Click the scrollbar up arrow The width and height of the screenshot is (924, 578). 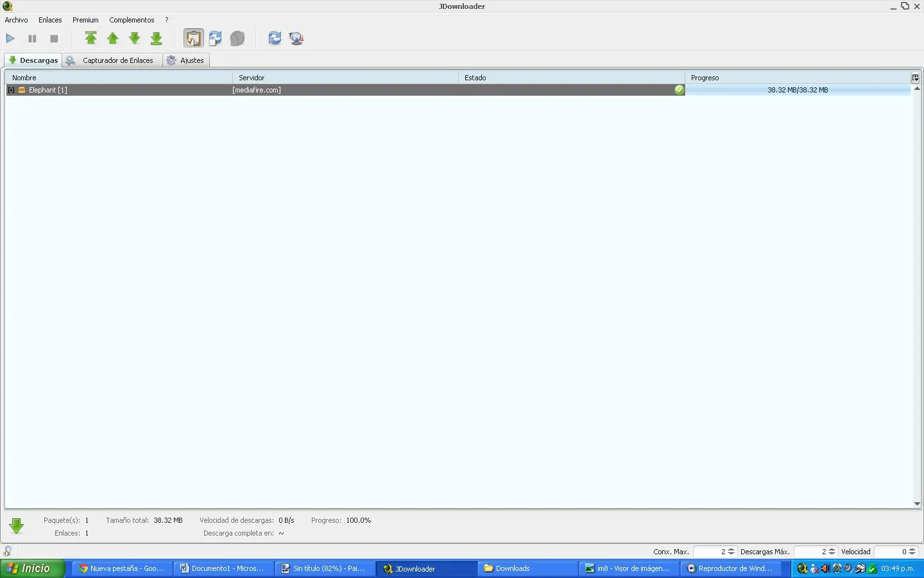[x=917, y=89]
